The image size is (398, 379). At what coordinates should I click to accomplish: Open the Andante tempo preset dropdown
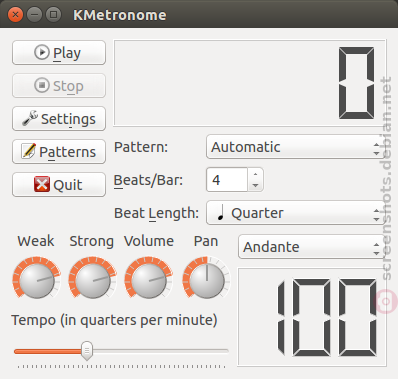point(312,247)
